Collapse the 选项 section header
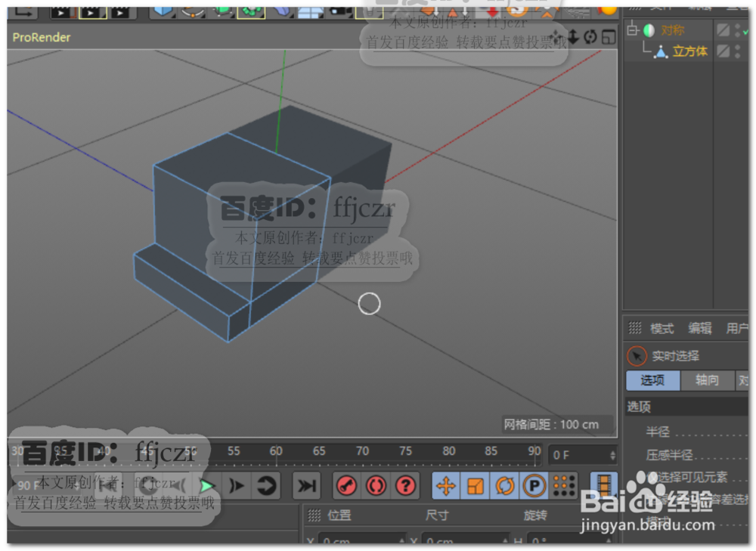756x551 pixels. [x=686, y=407]
